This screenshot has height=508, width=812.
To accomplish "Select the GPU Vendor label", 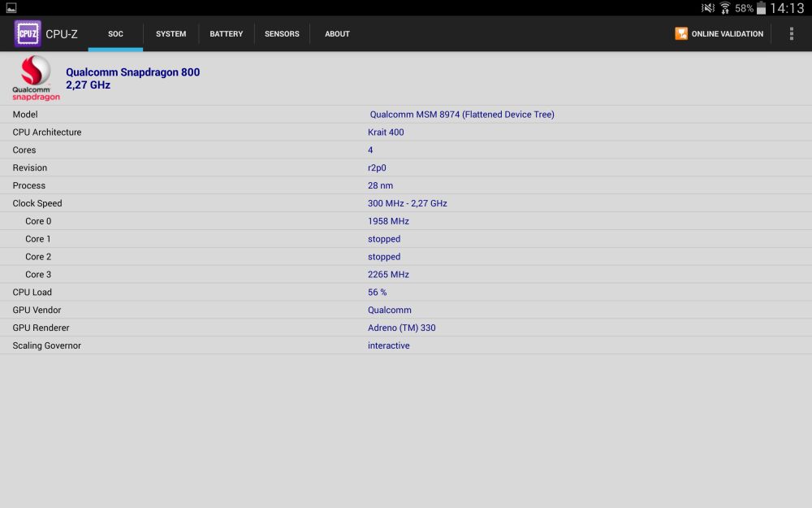I will tap(37, 310).
